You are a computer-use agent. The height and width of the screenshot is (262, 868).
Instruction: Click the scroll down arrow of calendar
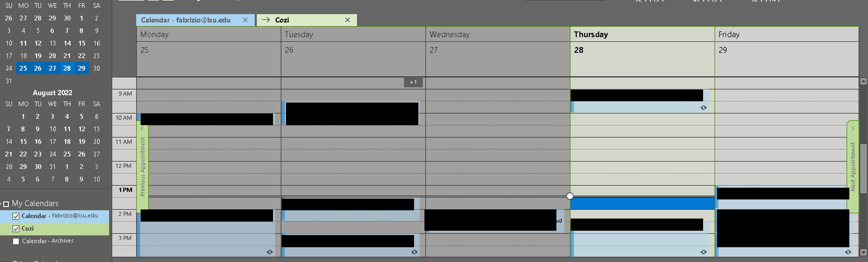coord(863,252)
